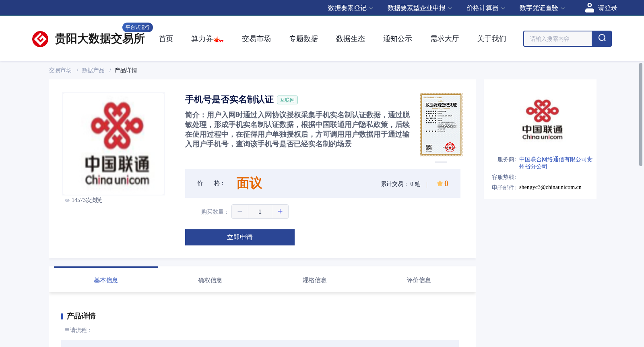Image resolution: width=644 pixels, height=347 pixels.
Task: Open the data registration certificate thumbnail
Action: (441, 125)
